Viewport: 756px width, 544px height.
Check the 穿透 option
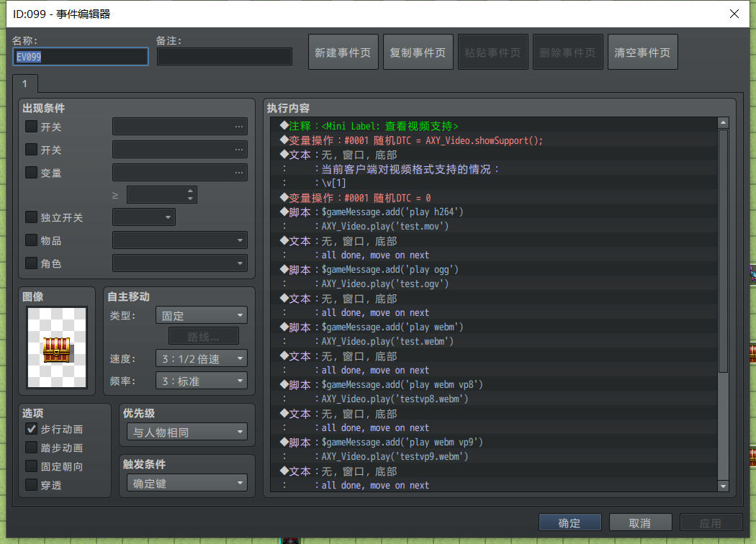(32, 485)
